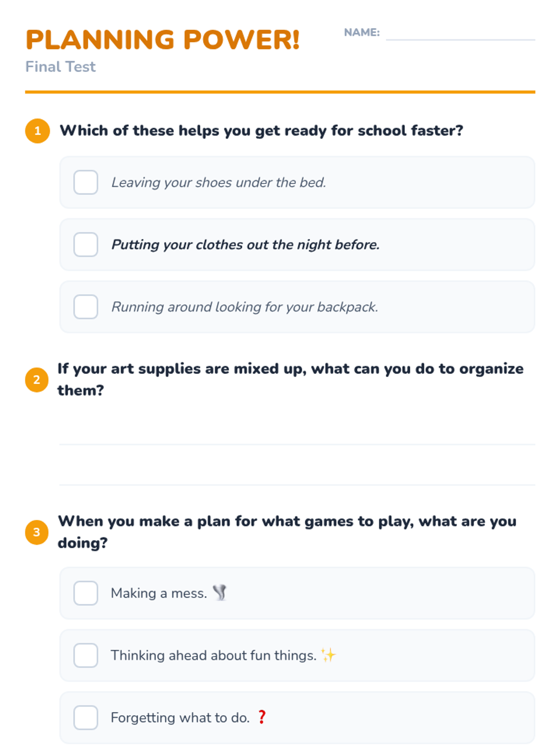Check the 'Forgetting what to do' box
Viewport: 560px width, 747px height.
86,717
